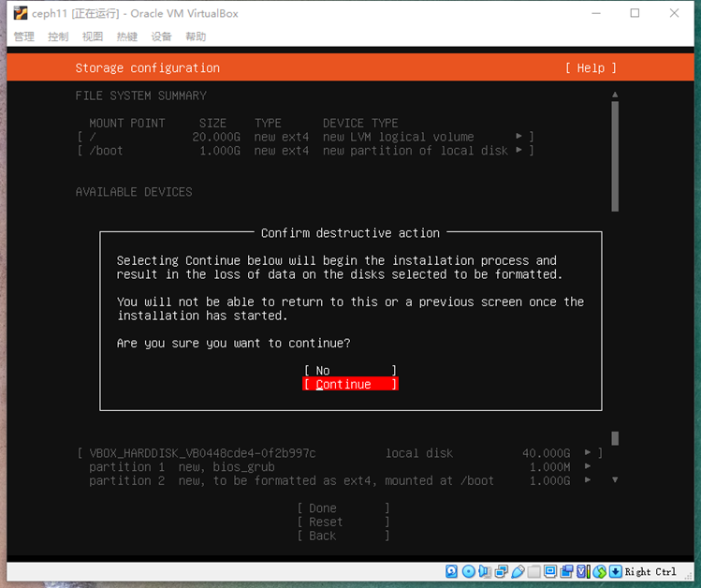Maximize the VirtualBox window
This screenshot has width=701, height=588.
pos(635,13)
